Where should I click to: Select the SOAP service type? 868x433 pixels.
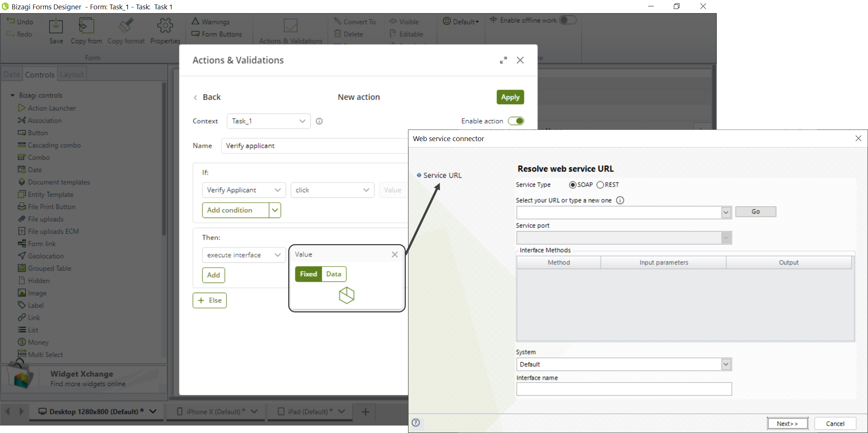point(572,185)
